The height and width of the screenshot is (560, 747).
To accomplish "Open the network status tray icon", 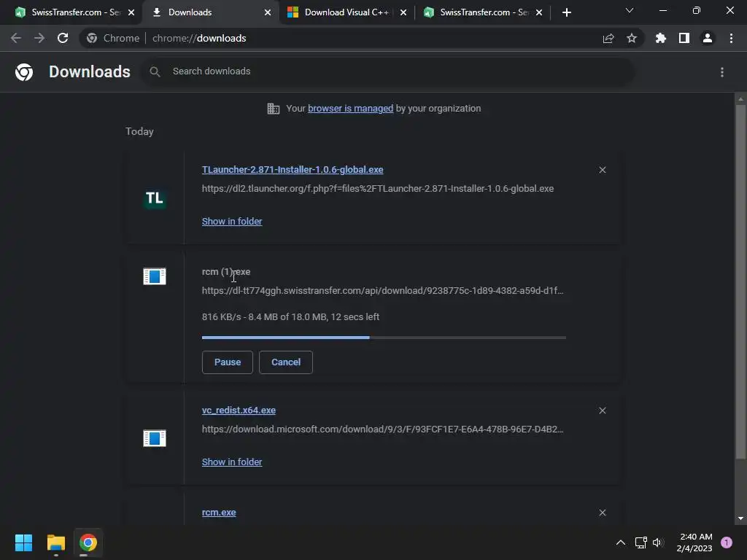I will coord(641,542).
